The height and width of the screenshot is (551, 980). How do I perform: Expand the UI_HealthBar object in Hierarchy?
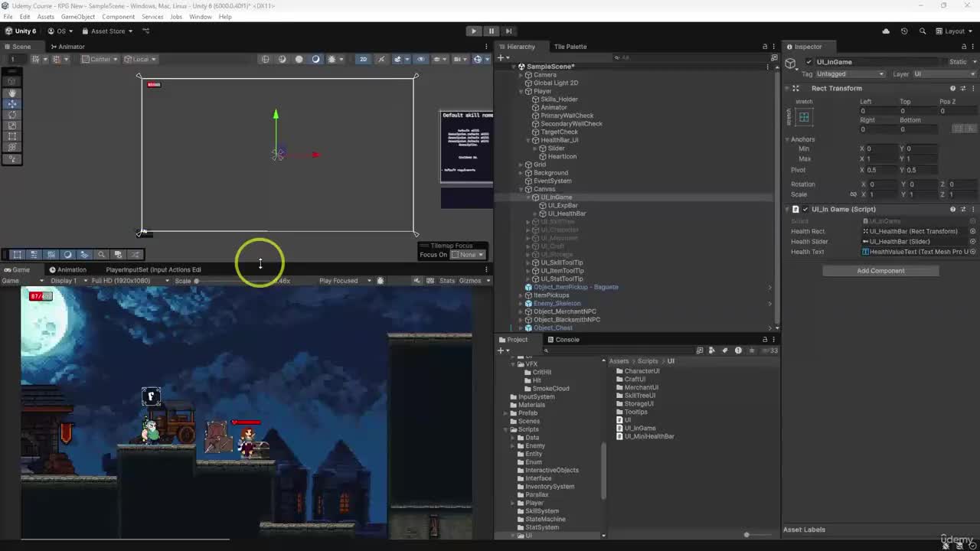tap(535, 214)
